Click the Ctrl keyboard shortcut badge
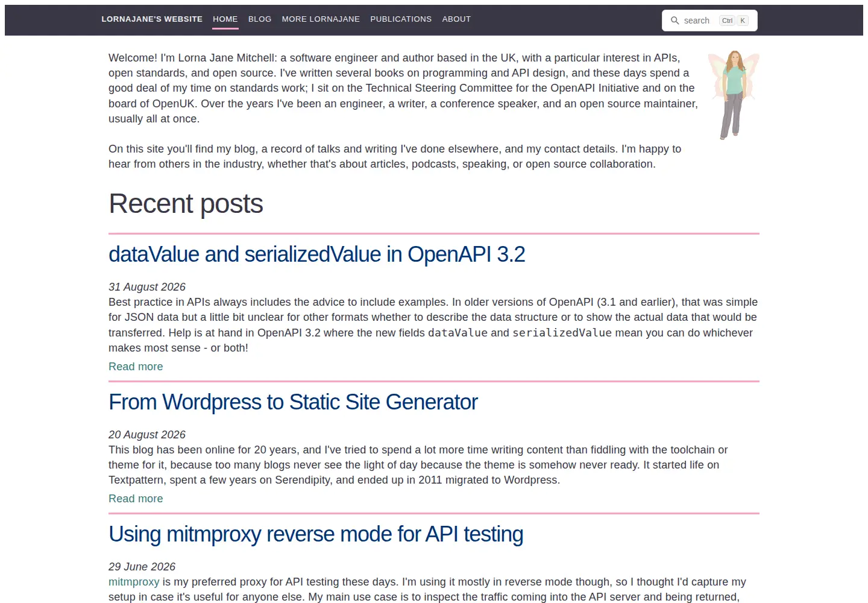 coord(727,21)
